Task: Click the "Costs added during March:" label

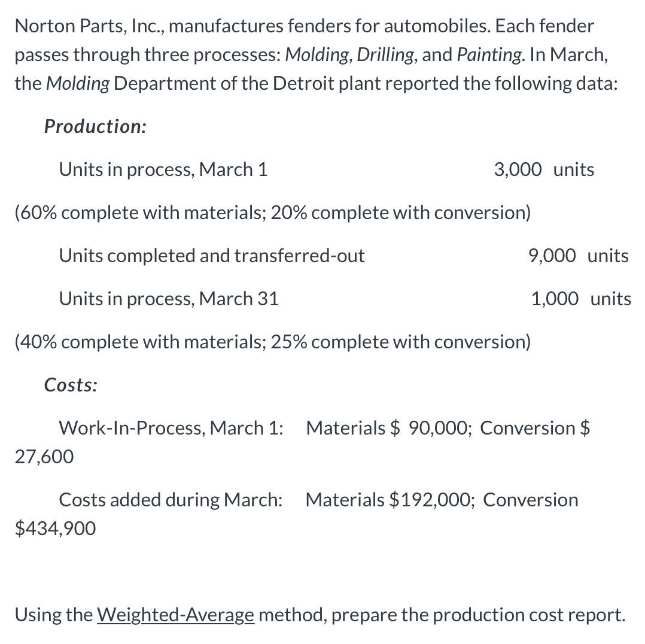Action: point(171,500)
